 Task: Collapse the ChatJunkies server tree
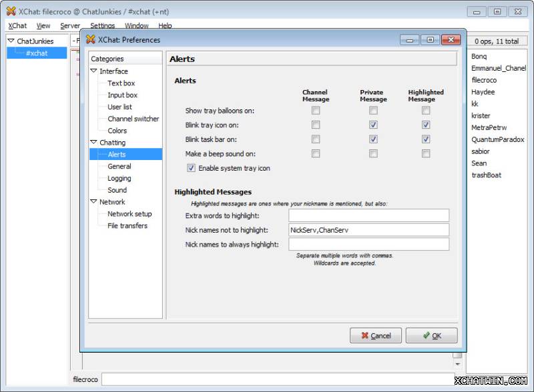(11, 41)
